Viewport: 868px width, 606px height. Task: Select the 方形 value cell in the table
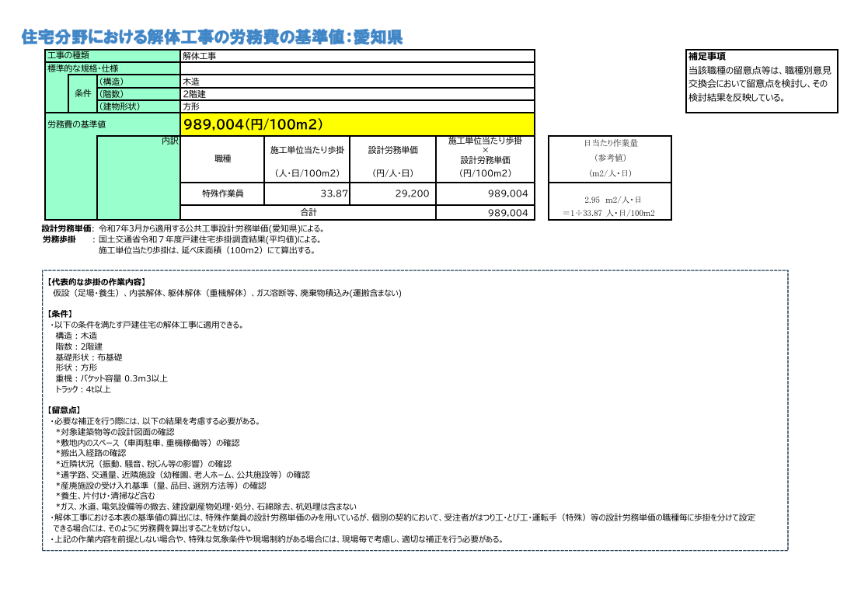tap(357, 106)
